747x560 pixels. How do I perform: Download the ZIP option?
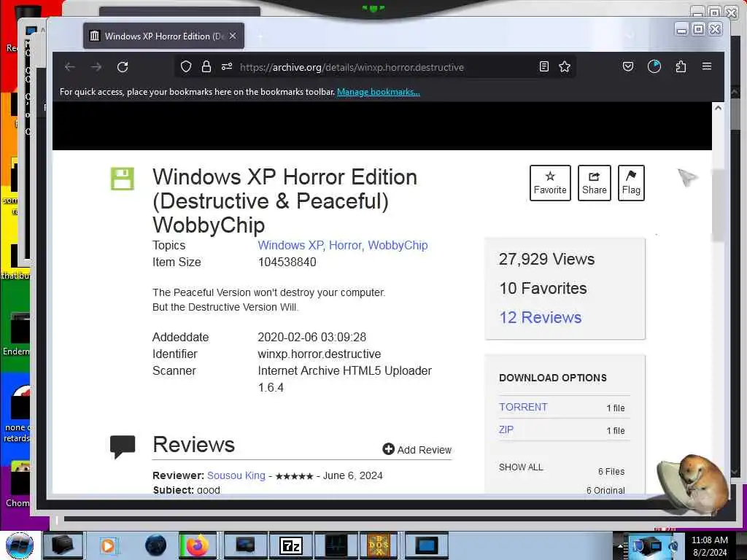coord(506,429)
